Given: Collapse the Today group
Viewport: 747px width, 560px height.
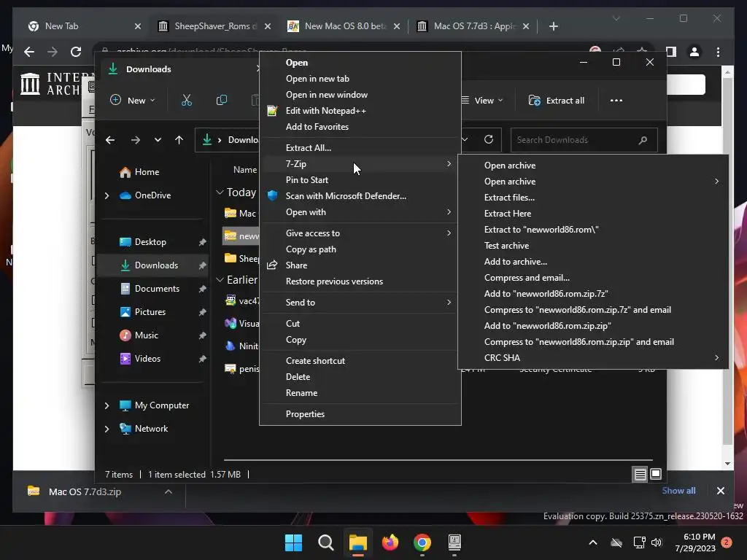Looking at the screenshot, I should 220,192.
